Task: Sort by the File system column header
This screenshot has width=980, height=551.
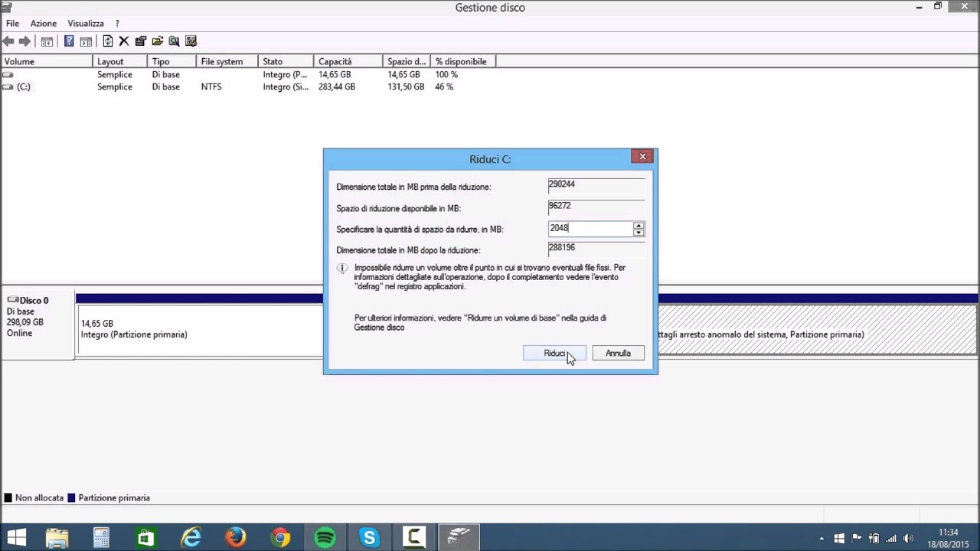Action: [227, 61]
